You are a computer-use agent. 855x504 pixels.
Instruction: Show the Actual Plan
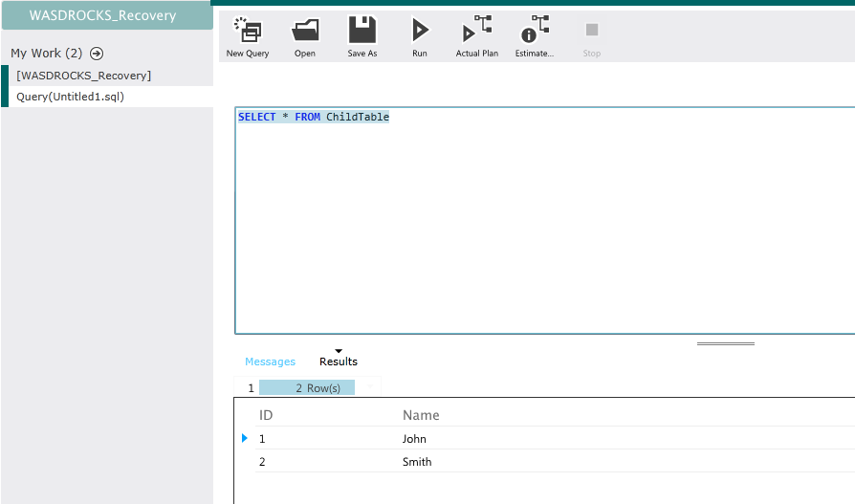pyautogui.click(x=476, y=32)
